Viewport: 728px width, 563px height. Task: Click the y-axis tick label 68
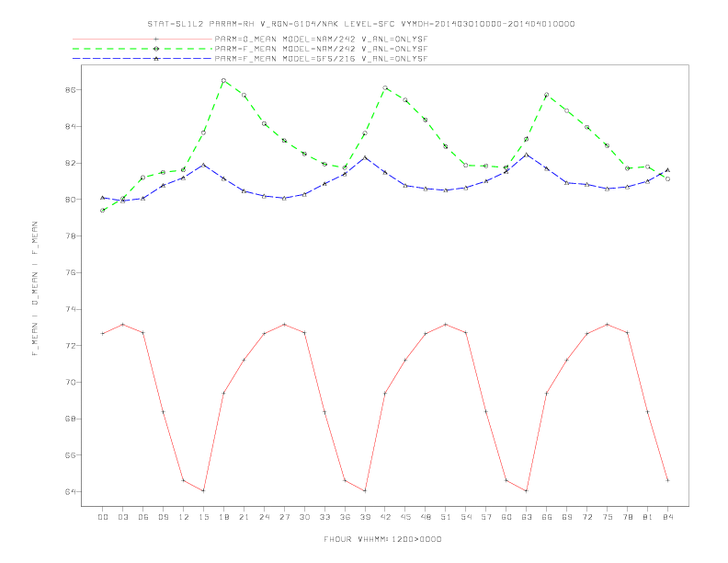click(71, 419)
